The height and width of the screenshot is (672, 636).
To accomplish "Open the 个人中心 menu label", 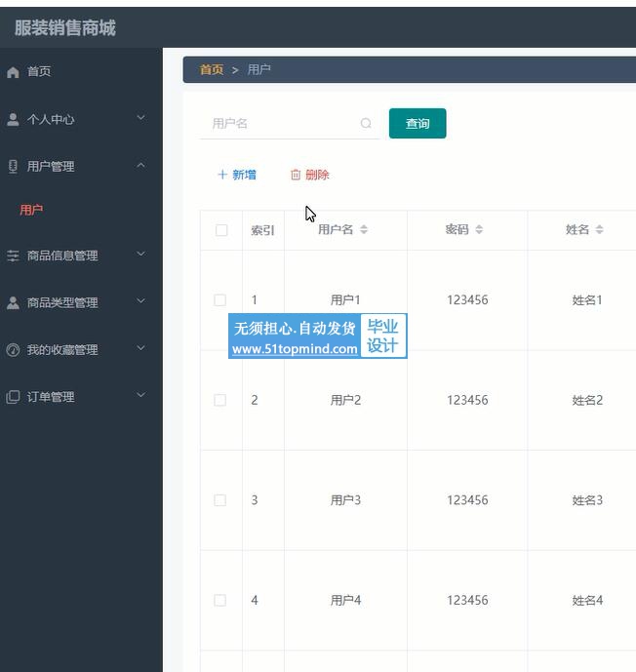I will [x=51, y=119].
